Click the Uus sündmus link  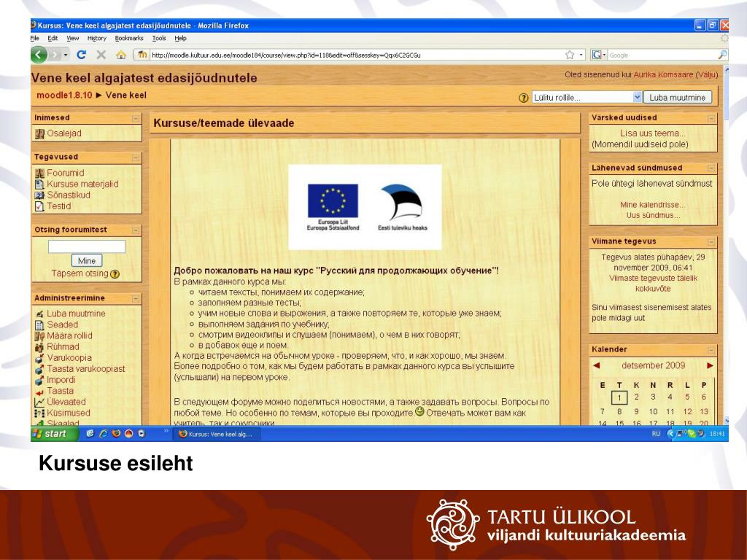pos(653,215)
